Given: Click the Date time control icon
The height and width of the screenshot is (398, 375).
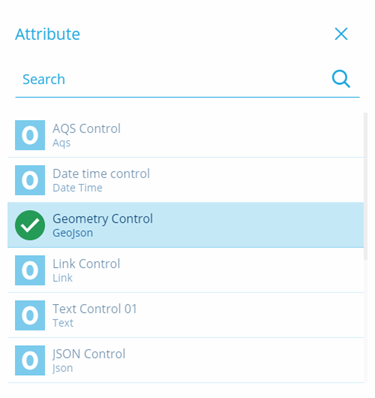Looking at the screenshot, I should click(x=30, y=180).
